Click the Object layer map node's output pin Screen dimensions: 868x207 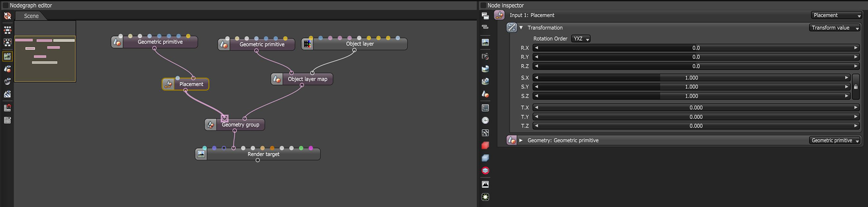click(302, 85)
